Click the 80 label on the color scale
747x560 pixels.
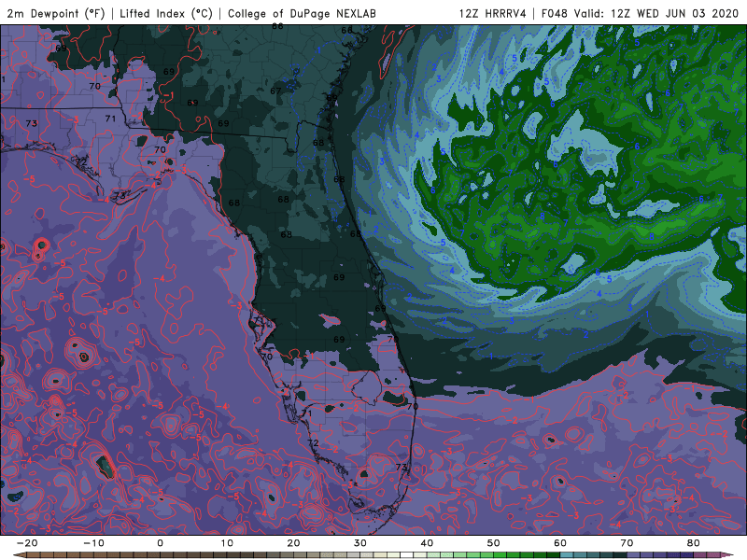pyautogui.click(x=694, y=543)
